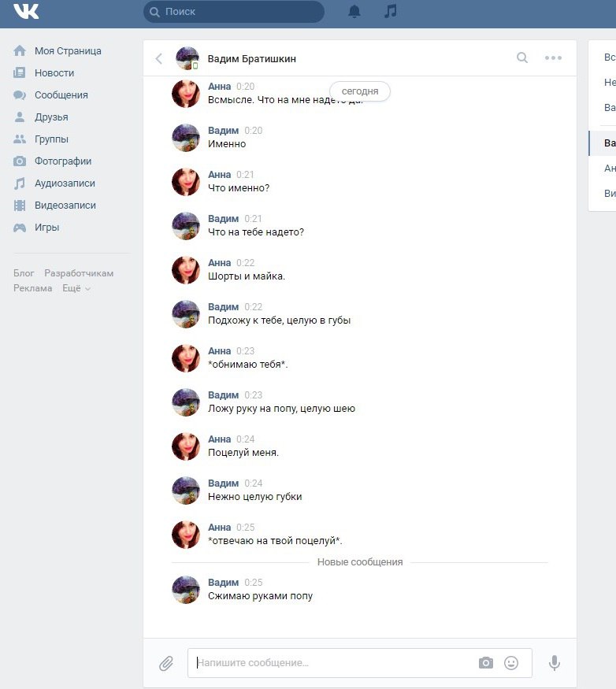Viewport: 616px width, 689px height.
Task: Record voice message with microphone icon
Action: 555,663
